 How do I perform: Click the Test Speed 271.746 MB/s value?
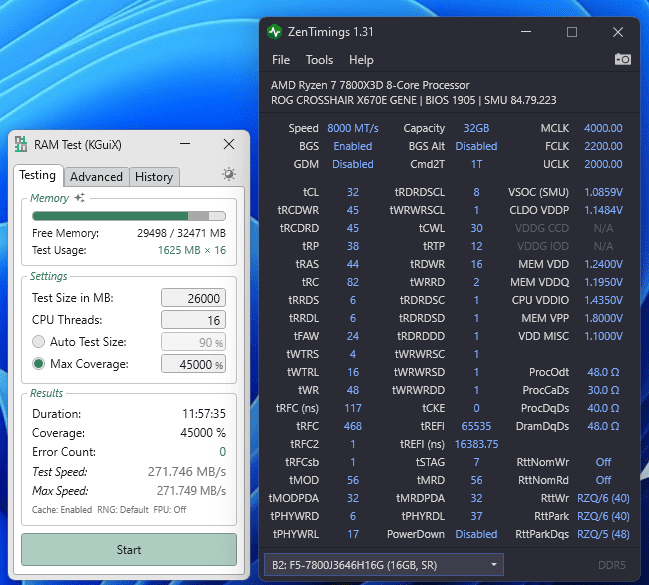(187, 472)
